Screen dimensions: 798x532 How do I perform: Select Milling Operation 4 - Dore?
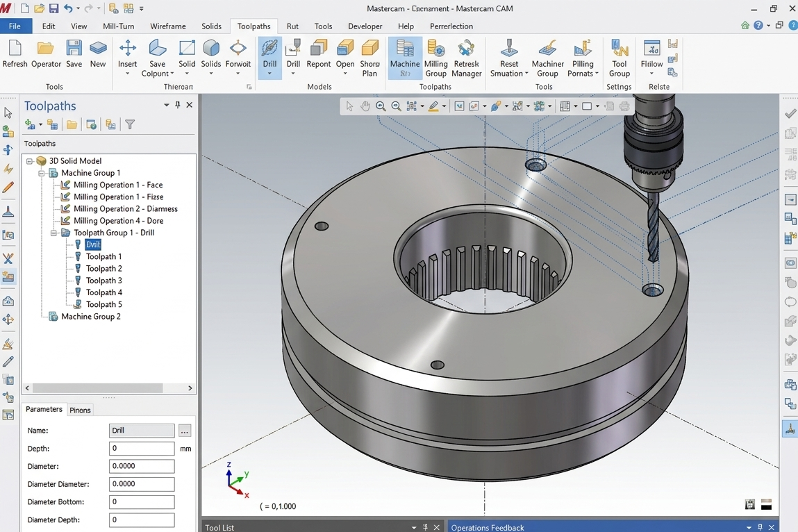tap(118, 220)
